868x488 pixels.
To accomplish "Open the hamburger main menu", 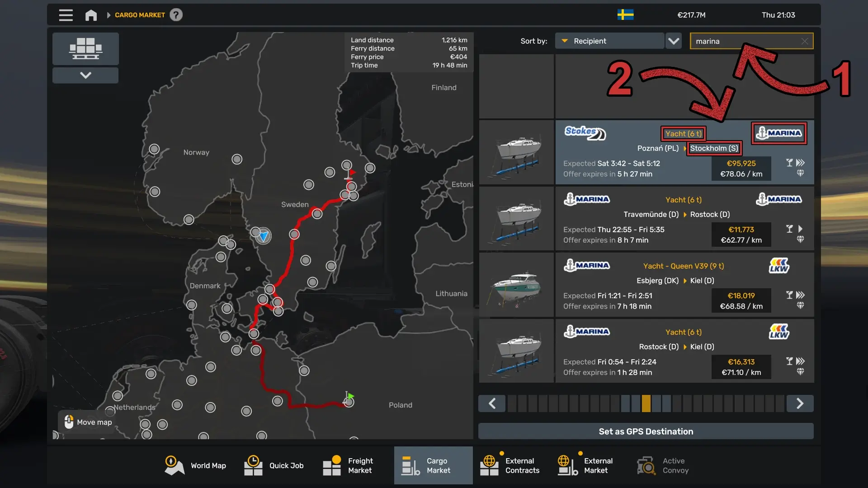I will (66, 15).
